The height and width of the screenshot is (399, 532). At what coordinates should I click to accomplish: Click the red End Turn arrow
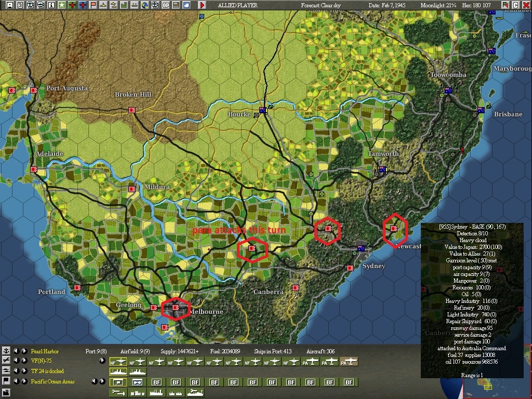(x=202, y=5)
